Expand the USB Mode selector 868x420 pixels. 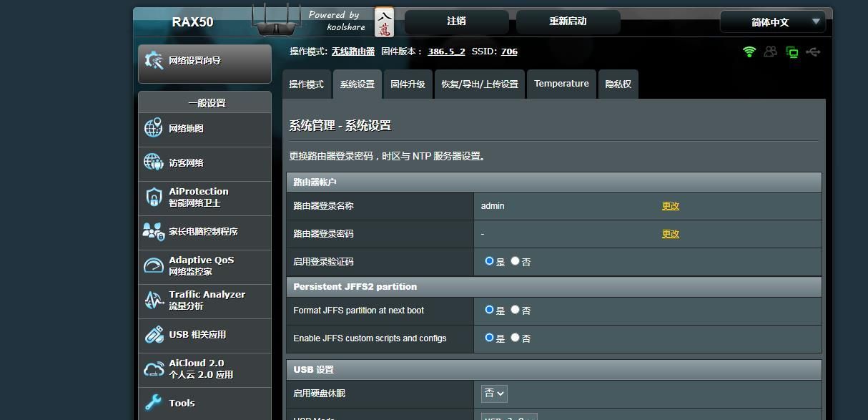point(508,417)
